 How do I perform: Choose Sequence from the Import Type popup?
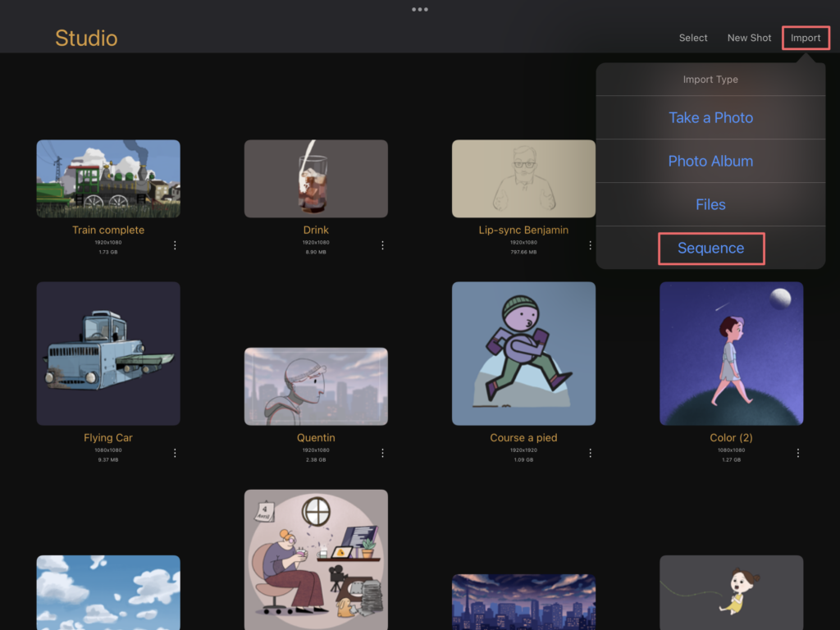coord(710,248)
